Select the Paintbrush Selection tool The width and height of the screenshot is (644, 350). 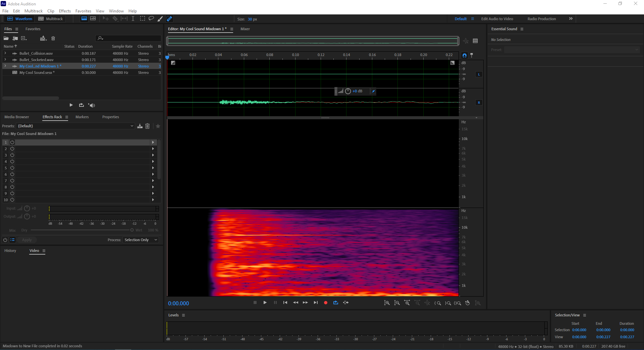[160, 19]
